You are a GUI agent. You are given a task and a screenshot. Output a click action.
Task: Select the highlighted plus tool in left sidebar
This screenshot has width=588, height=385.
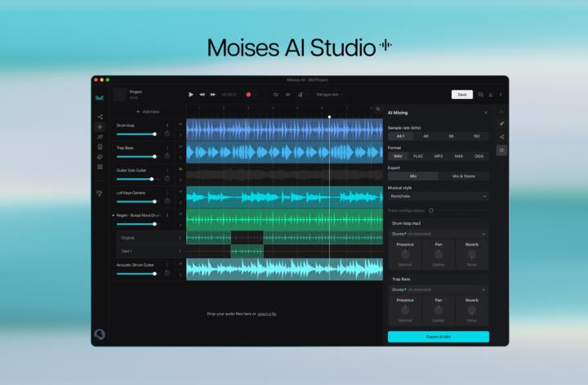coord(100,127)
